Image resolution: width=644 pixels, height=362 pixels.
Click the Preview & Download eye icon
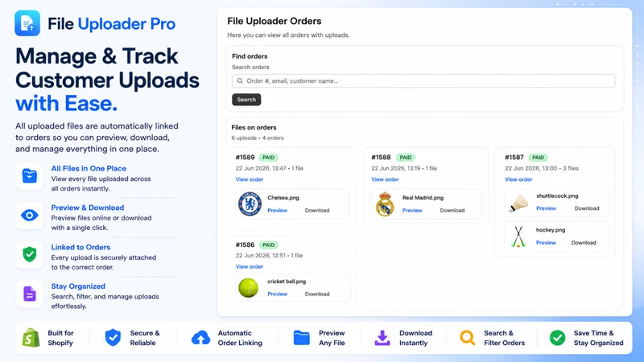pyautogui.click(x=30, y=215)
